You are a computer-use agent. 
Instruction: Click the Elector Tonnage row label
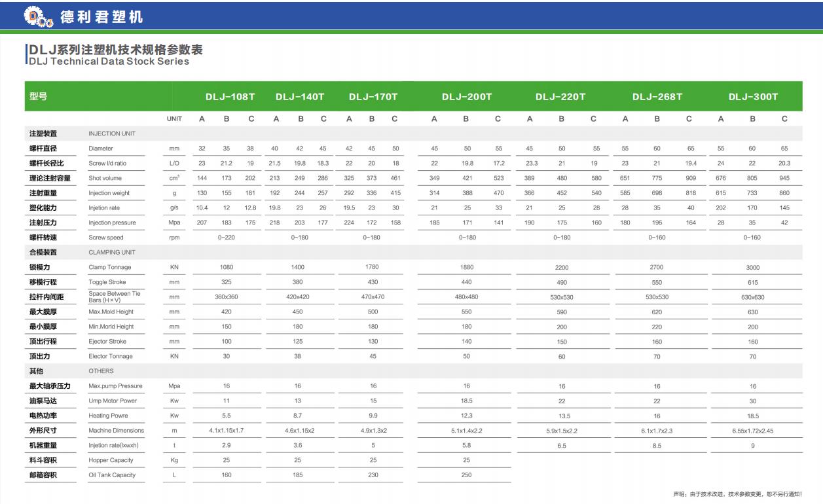tap(110, 356)
